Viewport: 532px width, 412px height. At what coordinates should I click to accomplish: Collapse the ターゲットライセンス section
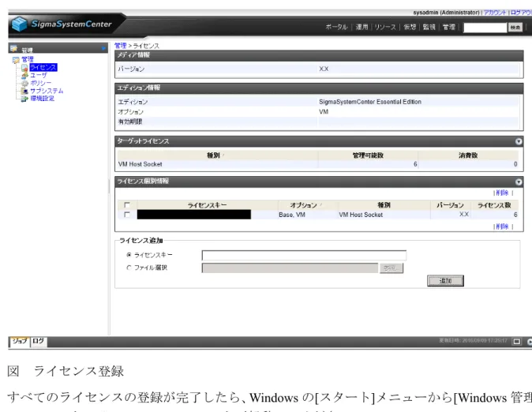519,141
